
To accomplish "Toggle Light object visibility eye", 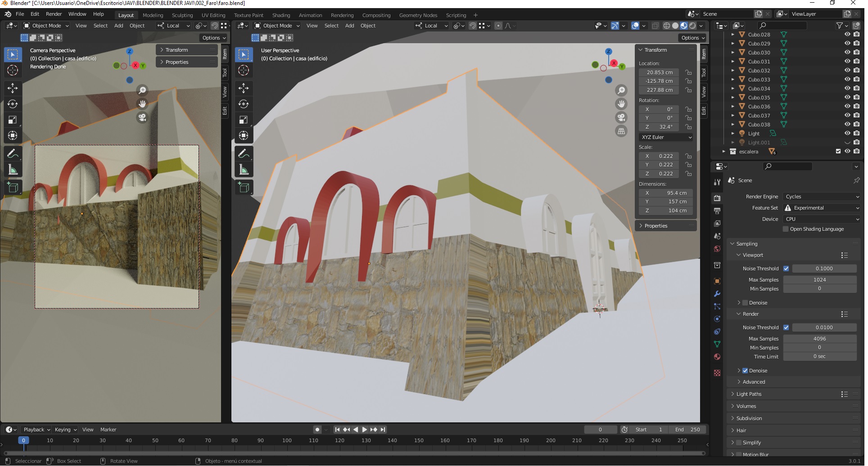I will [x=847, y=133].
